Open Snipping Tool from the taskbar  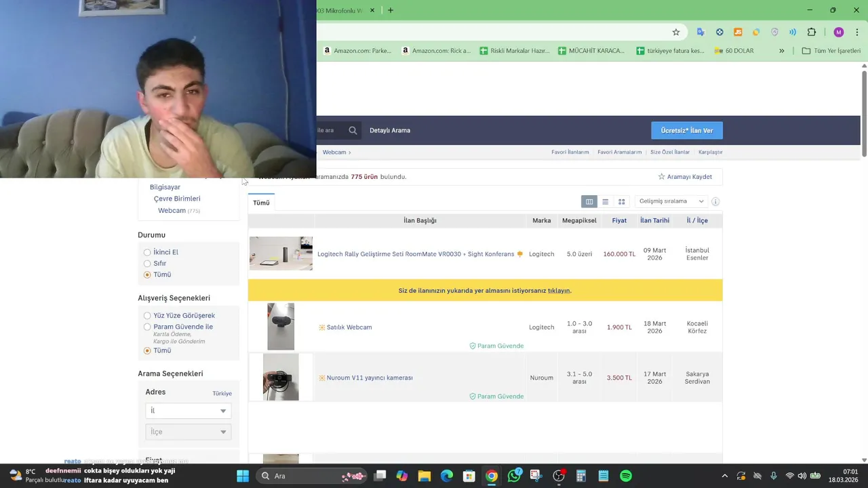point(536,476)
